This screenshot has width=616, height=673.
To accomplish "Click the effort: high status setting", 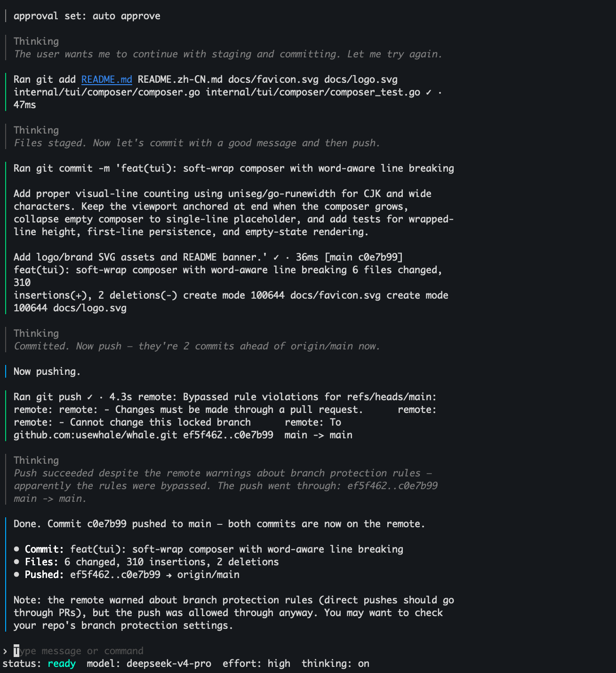I will tap(256, 664).
